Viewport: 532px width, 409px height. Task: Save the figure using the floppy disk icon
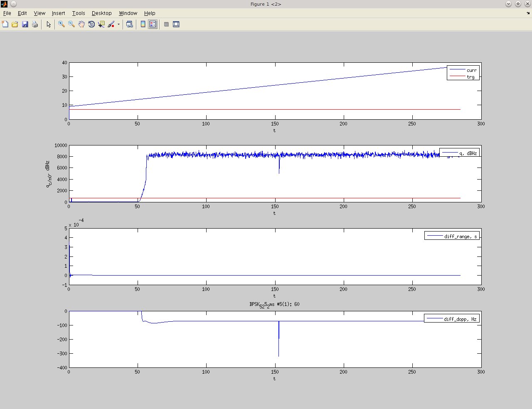25,25
